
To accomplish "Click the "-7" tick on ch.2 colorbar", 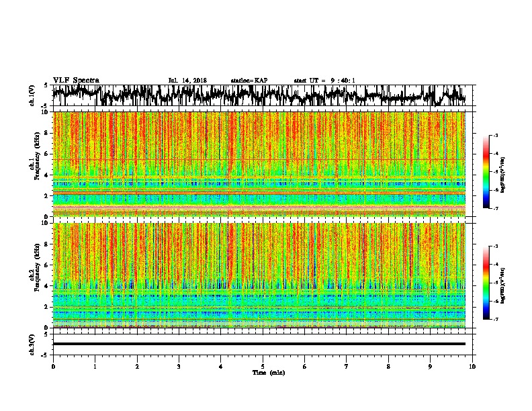I will pyautogui.click(x=495, y=319).
